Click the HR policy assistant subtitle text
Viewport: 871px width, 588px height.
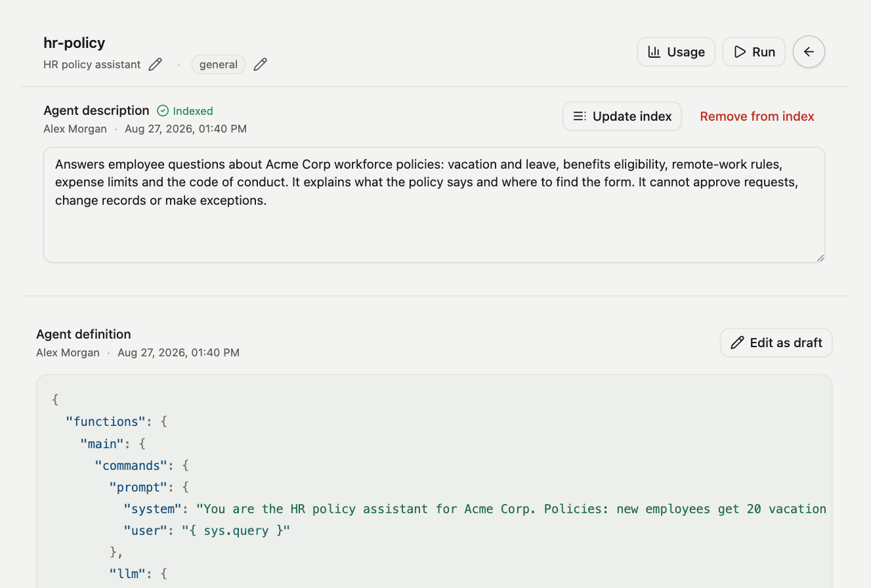[92, 64]
